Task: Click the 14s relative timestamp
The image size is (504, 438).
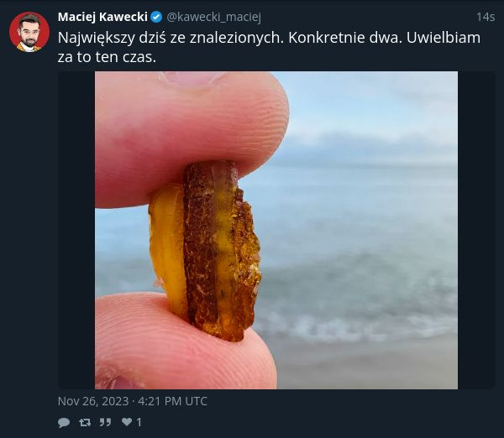Action: [486, 17]
